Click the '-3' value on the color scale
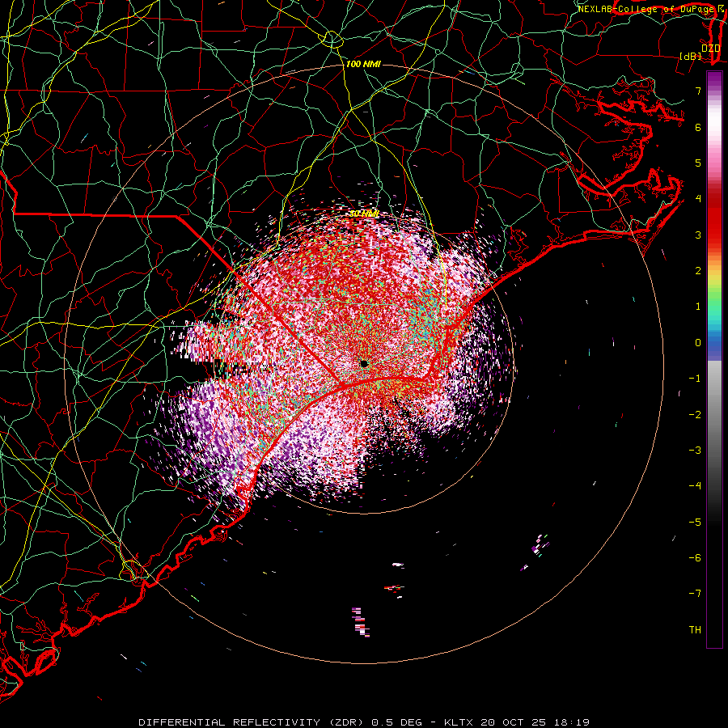Viewport: 728px width, 728px height. click(x=695, y=451)
